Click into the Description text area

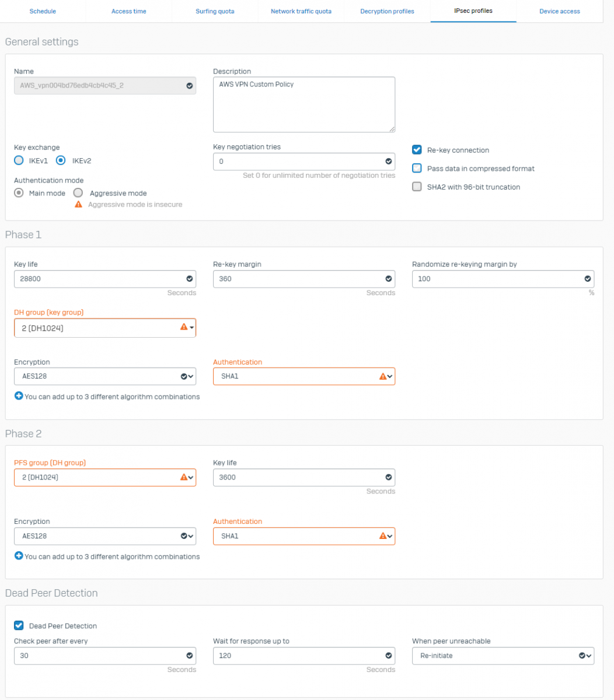click(x=303, y=105)
